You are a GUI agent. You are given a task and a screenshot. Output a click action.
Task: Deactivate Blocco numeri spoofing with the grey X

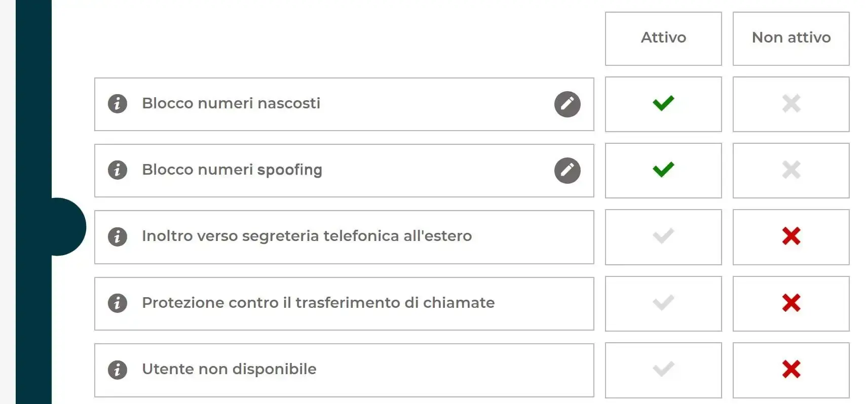click(x=791, y=170)
